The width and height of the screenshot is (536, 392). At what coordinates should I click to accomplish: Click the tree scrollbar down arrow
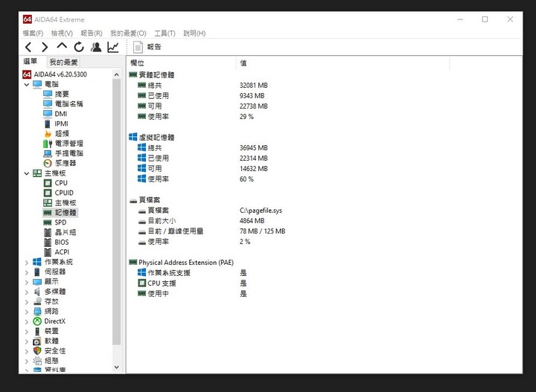click(117, 367)
